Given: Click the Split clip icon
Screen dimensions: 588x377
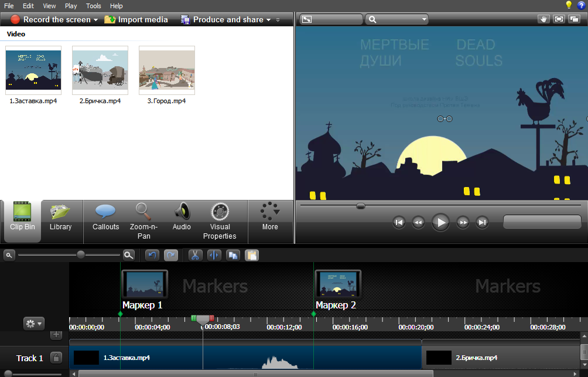Looking at the screenshot, I should click(x=214, y=255).
